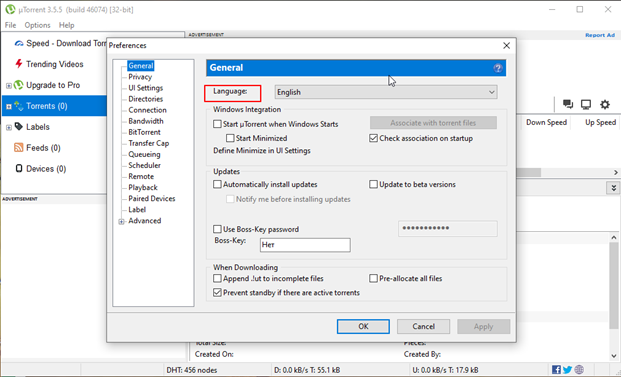Image resolution: width=621 pixels, height=377 pixels.
Task: Open the File menu
Action: click(10, 25)
